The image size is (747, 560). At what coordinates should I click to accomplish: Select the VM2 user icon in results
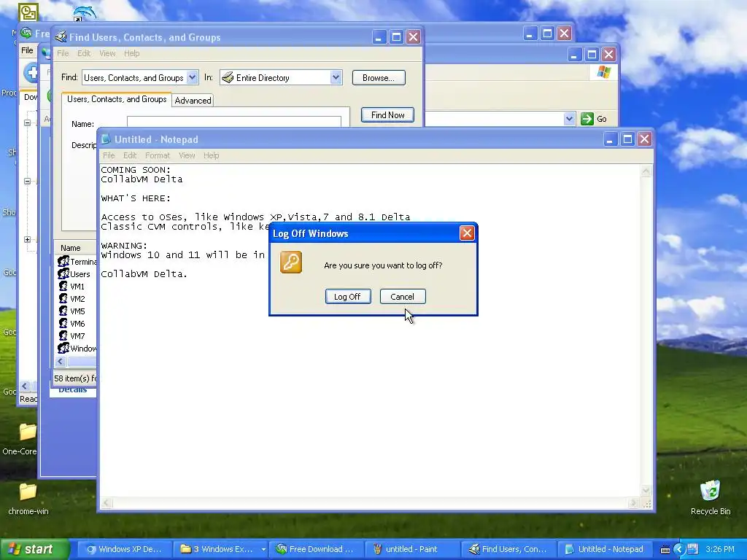(63, 298)
